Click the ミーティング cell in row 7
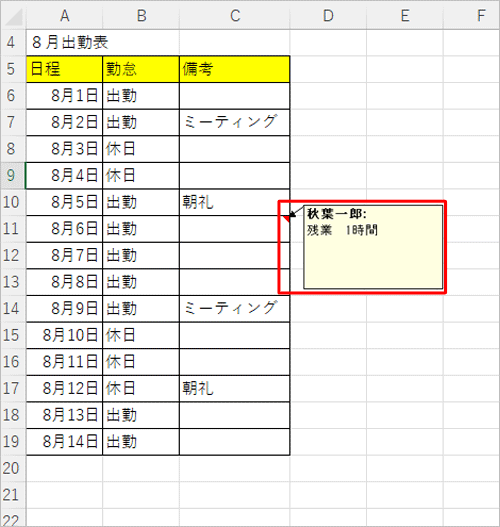 click(x=235, y=122)
